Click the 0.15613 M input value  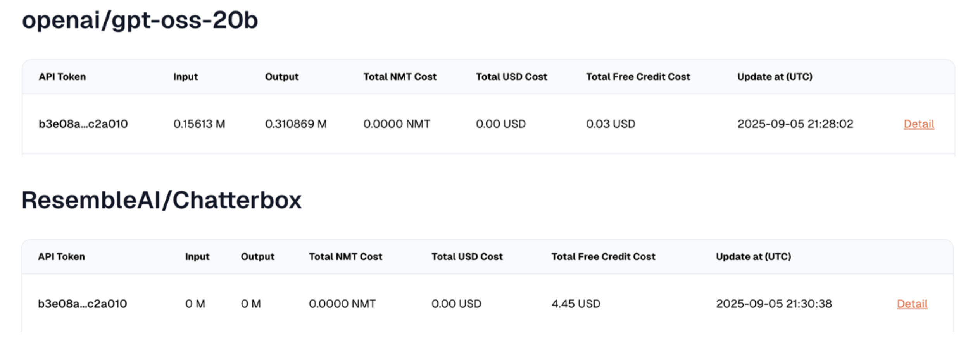click(199, 124)
